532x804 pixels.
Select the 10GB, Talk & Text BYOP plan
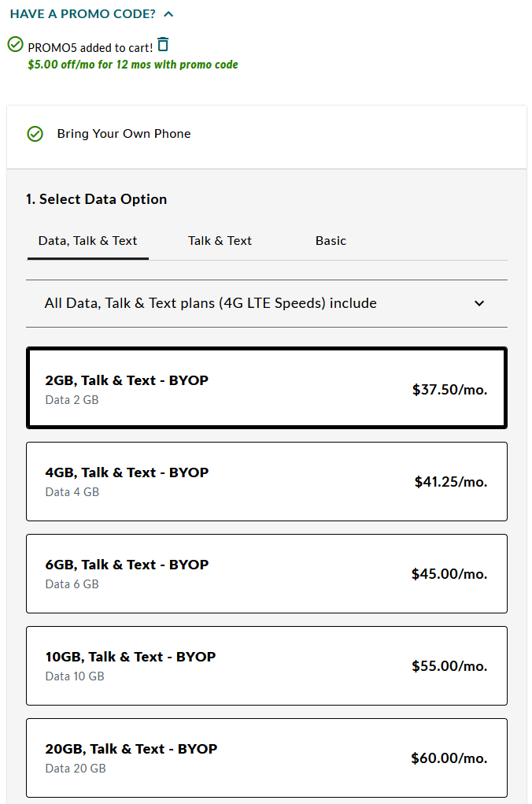266,665
